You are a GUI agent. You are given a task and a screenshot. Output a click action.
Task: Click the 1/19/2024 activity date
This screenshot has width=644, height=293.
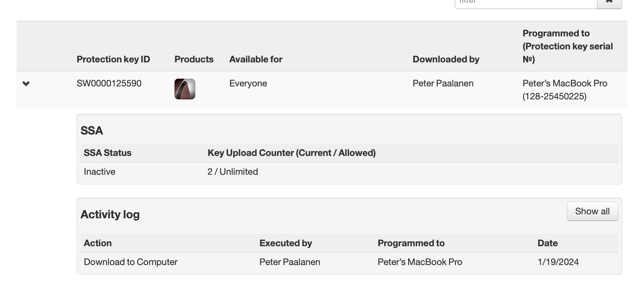[x=558, y=262]
